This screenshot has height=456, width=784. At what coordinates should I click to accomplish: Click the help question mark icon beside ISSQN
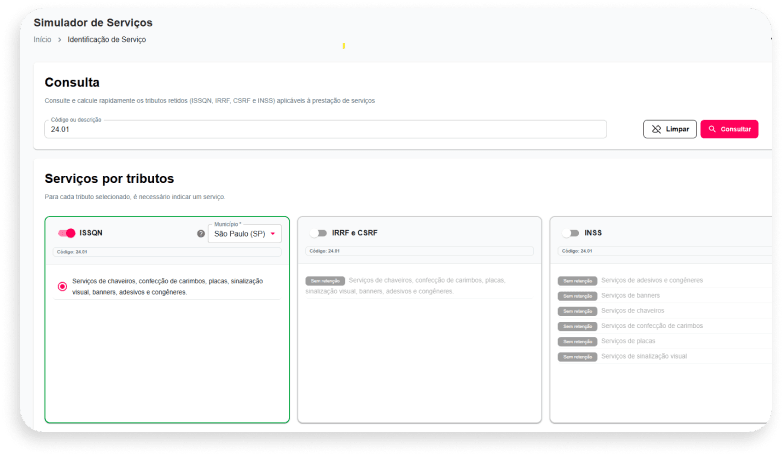click(201, 234)
